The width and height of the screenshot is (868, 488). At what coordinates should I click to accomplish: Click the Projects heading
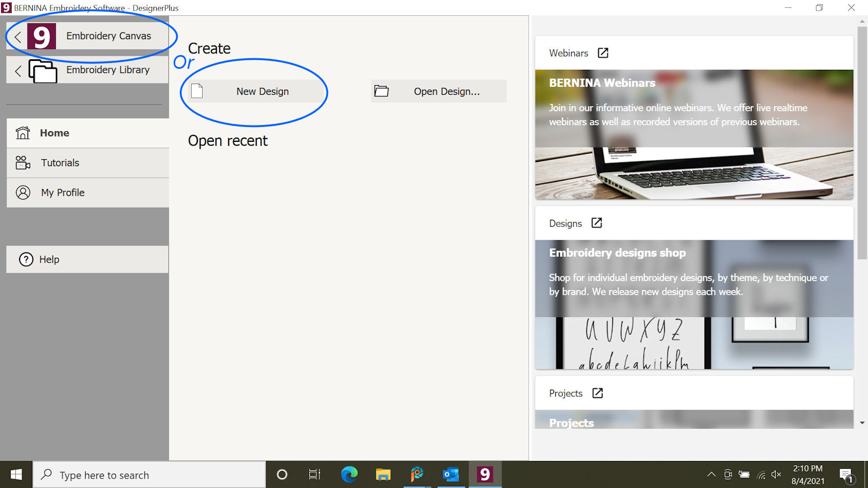(x=566, y=393)
